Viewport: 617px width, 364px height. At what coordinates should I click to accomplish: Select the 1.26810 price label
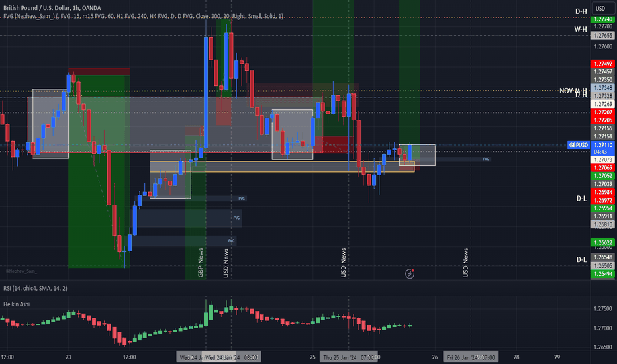click(603, 225)
